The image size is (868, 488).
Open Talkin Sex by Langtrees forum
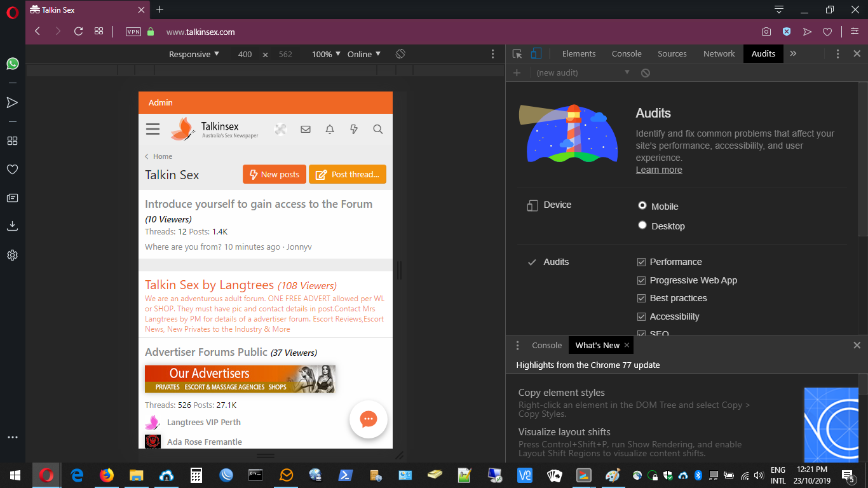209,285
